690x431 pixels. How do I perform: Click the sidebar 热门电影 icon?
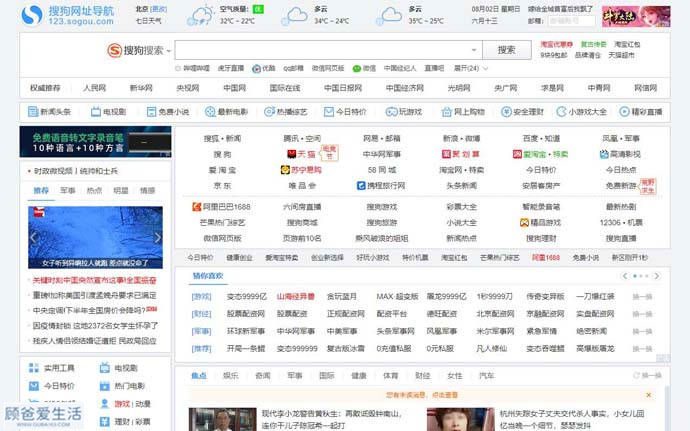click(x=104, y=386)
